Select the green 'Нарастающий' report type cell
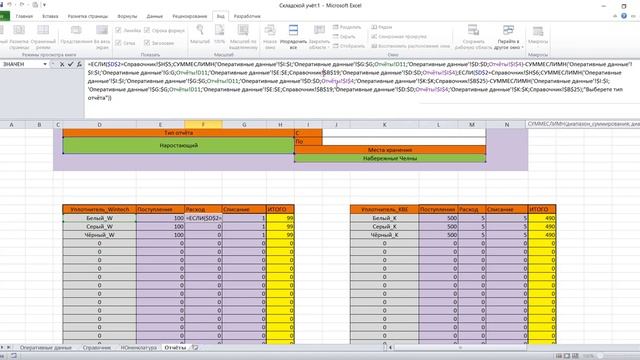The width and height of the screenshot is (640, 360). pyautogui.click(x=178, y=145)
